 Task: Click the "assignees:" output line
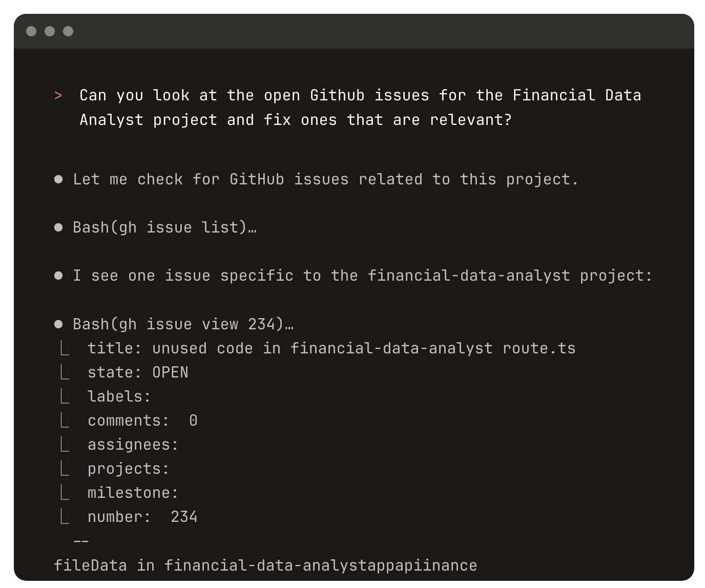pyautogui.click(x=133, y=445)
